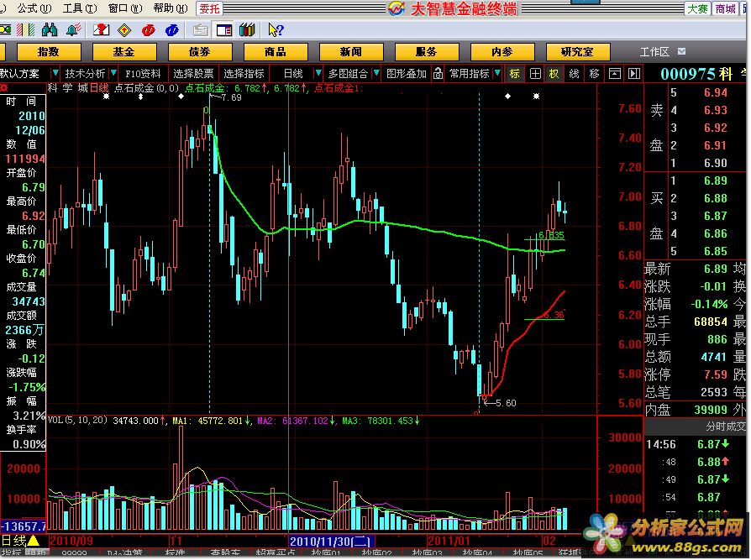This screenshot has height=560, width=751.
Task: Click the red circular info icon
Action: click(149, 30)
